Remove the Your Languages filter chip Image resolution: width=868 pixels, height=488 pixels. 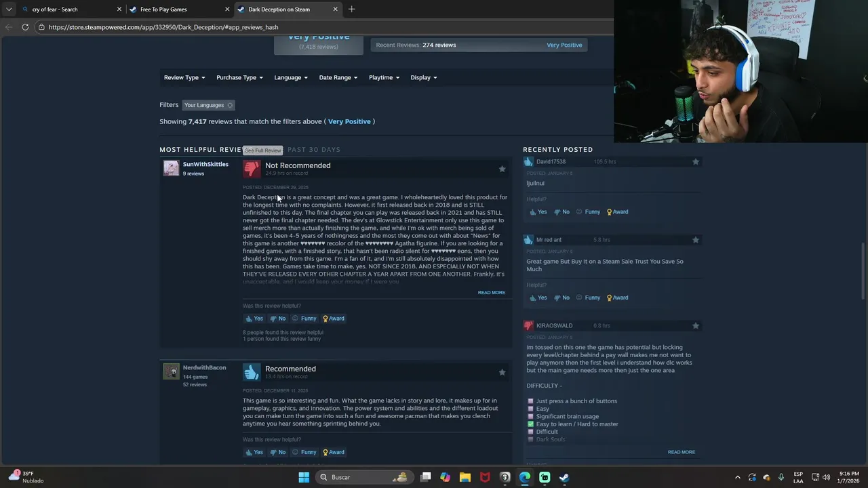coord(230,105)
